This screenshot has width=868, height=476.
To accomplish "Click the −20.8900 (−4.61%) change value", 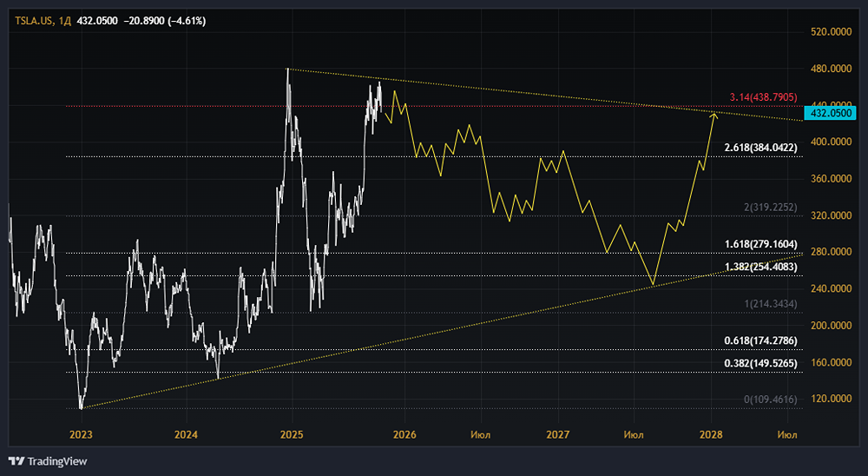I will [164, 21].
